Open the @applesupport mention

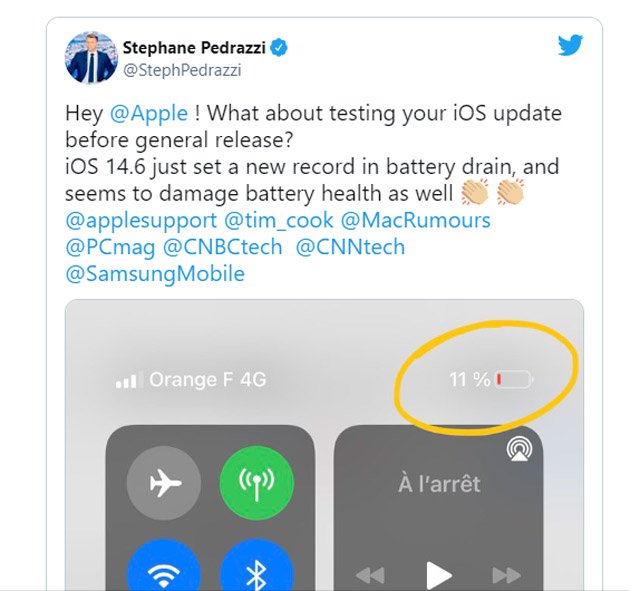pos(141,221)
